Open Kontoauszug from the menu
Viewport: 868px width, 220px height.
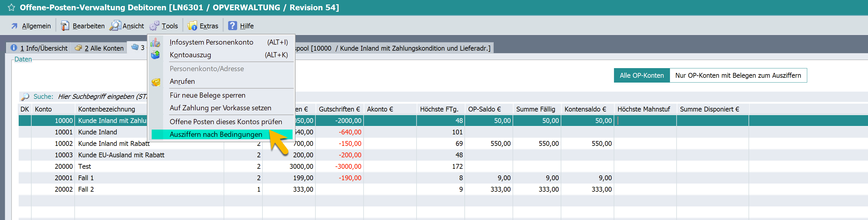pyautogui.click(x=191, y=55)
